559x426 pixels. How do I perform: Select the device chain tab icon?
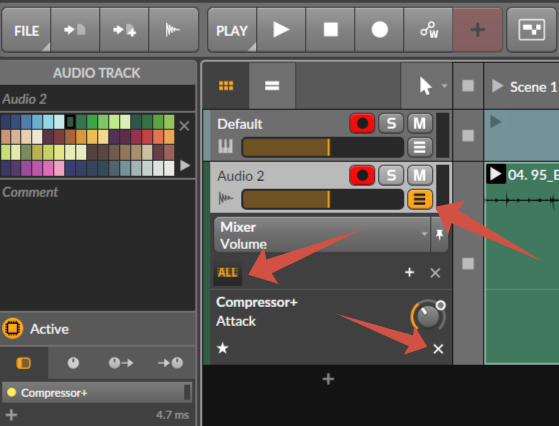pos(24,363)
